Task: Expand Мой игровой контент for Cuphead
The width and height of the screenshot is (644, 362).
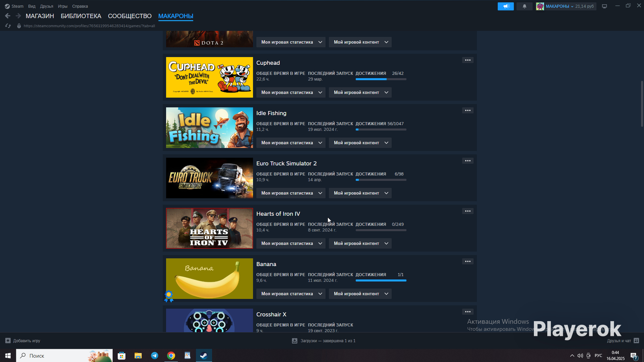Action: tap(360, 92)
